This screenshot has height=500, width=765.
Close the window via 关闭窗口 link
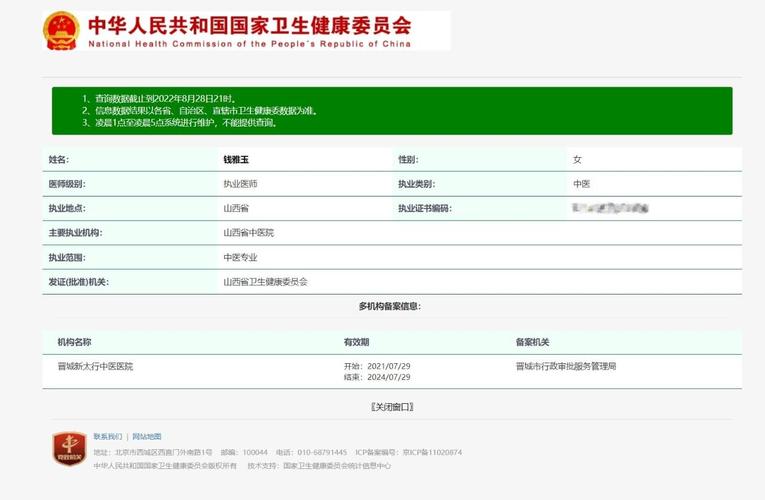(x=392, y=407)
